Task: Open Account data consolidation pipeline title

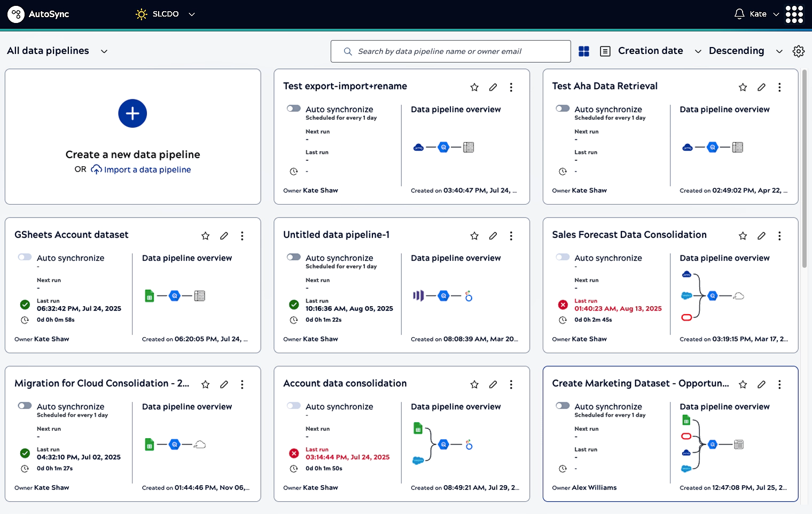Action: [345, 383]
